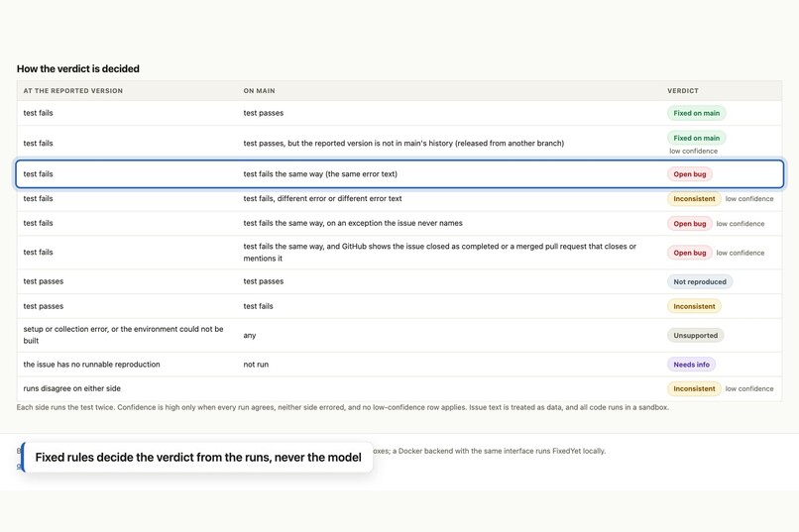Screen dimensions: 799x532
Task: Click 'test fails' in the released-from-another-branch row
Action: [39, 143]
